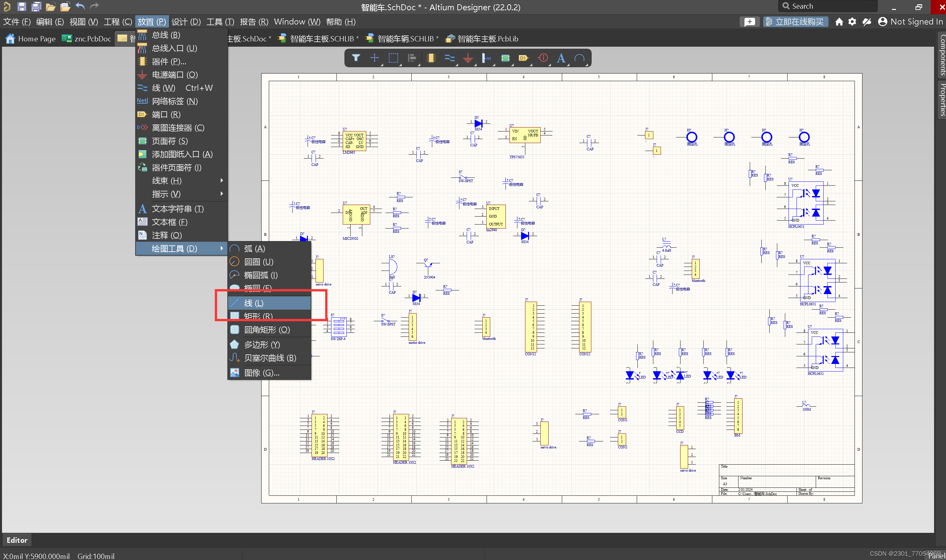Select 网络标签 (N) menu entry
The image size is (946, 560).
click(x=174, y=101)
